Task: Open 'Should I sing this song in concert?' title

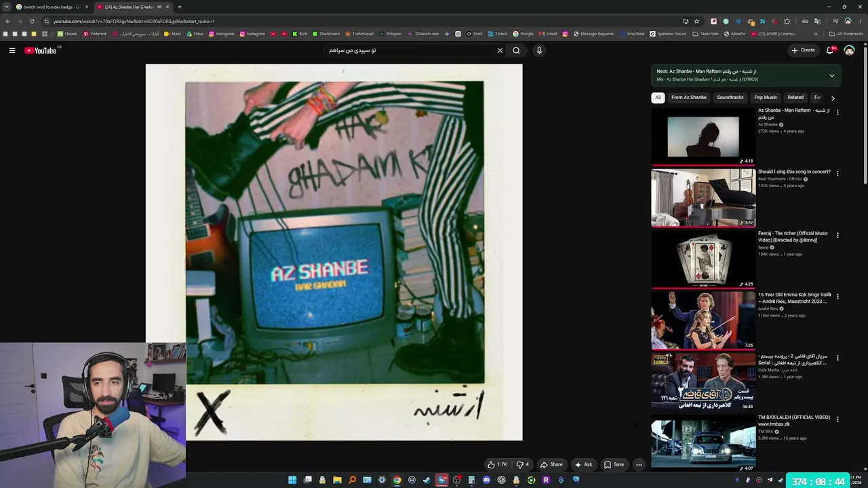Action: 794,172
